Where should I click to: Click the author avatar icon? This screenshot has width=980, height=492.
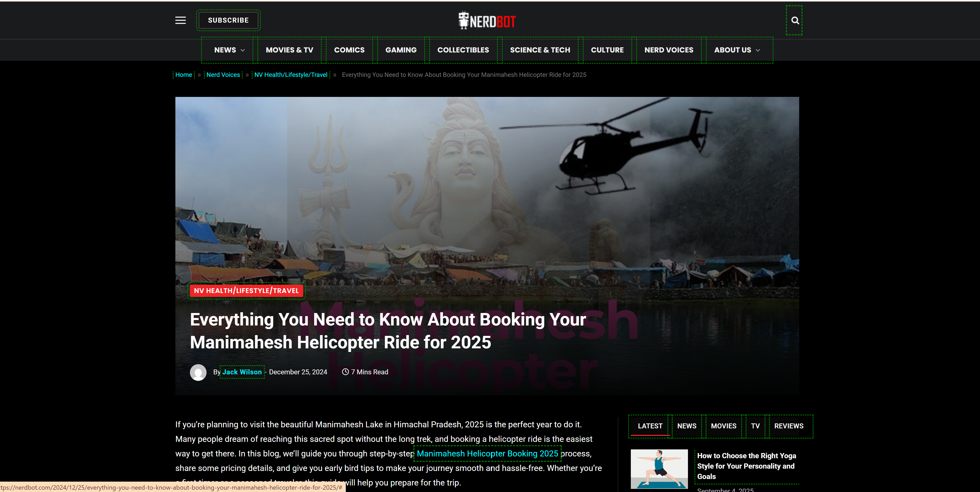[x=198, y=372]
